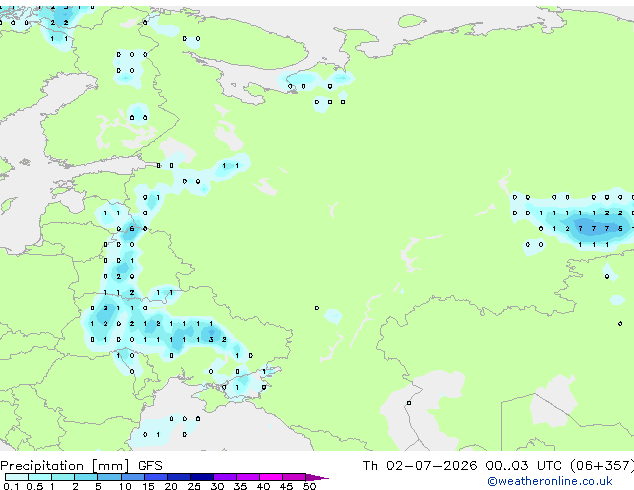Pick the 10–15 mm legend color box
Viewport: 634px width, 490px height.
coord(132,477)
